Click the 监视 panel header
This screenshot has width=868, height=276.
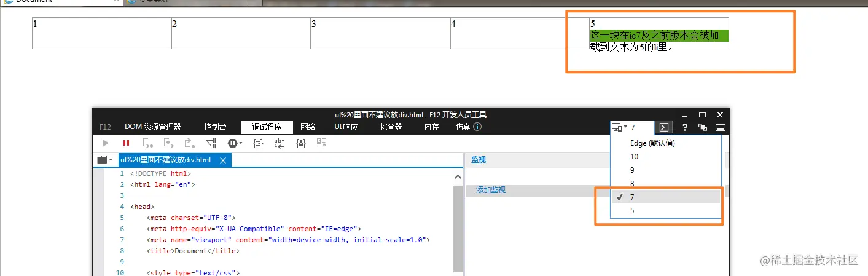click(x=478, y=160)
